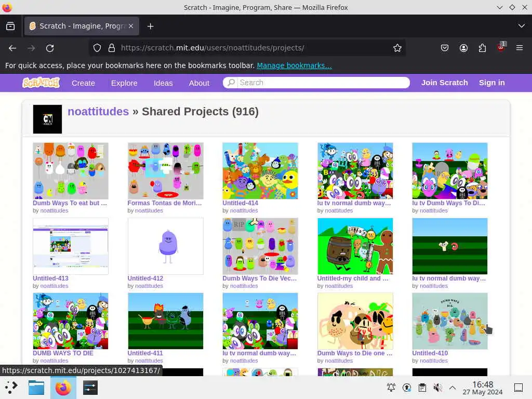532x399 pixels.
Task: Open the Untitled-414 project link
Action: tap(240, 203)
